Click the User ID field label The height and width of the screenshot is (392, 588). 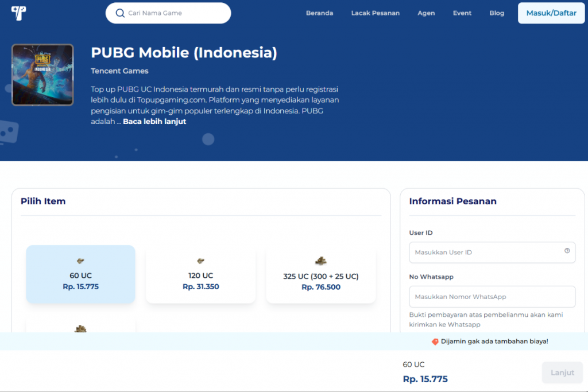[x=421, y=232]
